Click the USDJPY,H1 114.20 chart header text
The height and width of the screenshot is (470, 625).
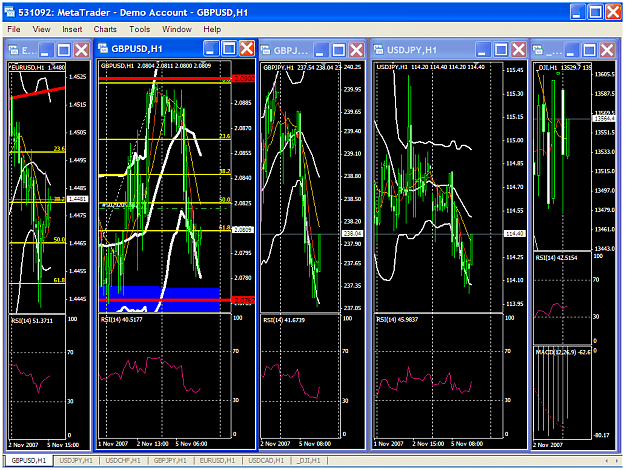click(x=430, y=67)
